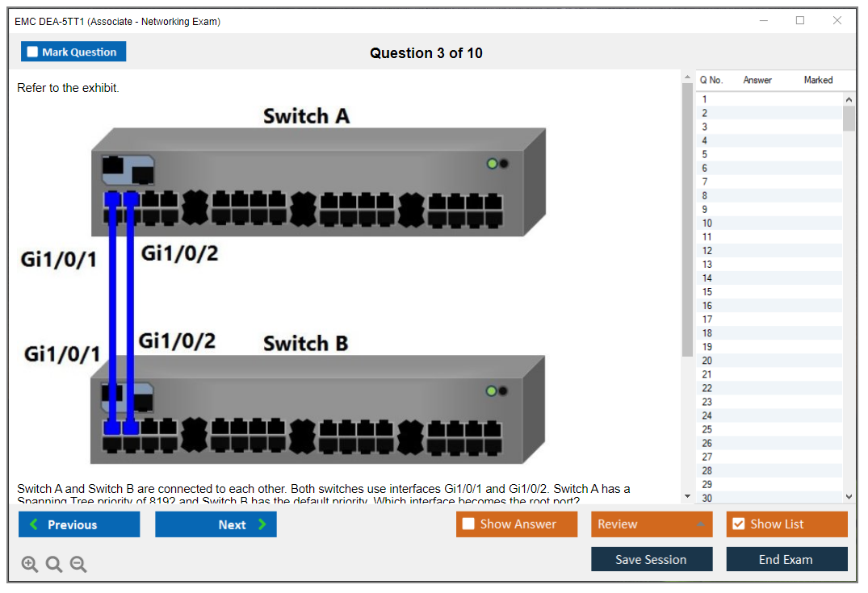The image size is (868, 593).
Task: Select question 10 in the list
Action: point(707,223)
